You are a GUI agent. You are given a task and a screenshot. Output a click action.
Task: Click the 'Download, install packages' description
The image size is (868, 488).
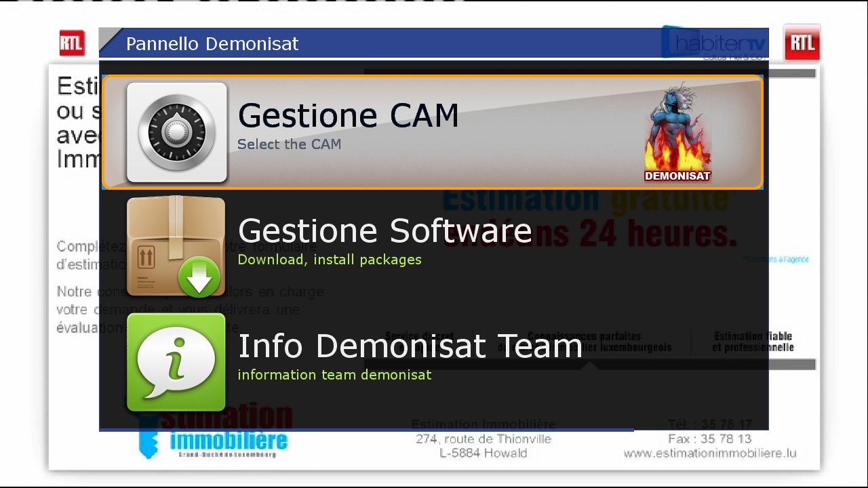pyautogui.click(x=330, y=260)
